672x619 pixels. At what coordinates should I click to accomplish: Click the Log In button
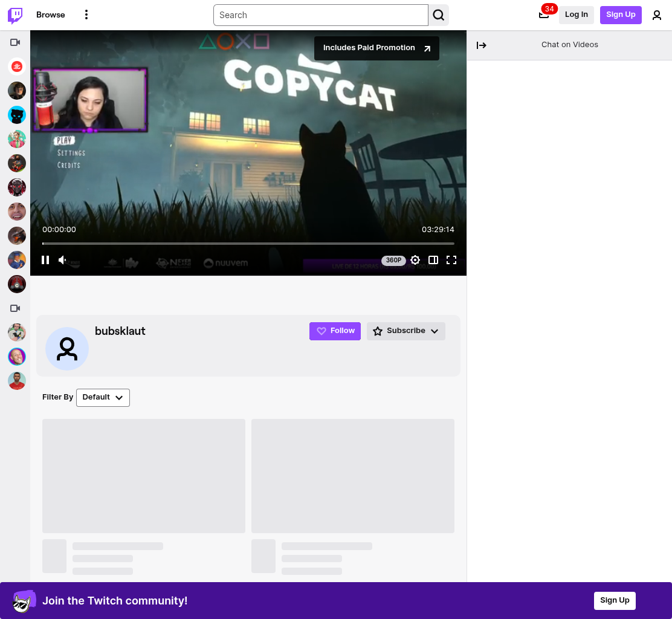click(x=576, y=15)
